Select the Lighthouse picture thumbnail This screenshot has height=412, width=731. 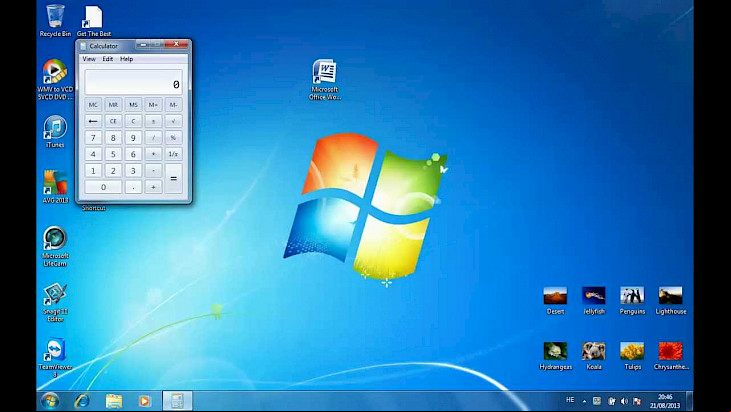click(670, 301)
